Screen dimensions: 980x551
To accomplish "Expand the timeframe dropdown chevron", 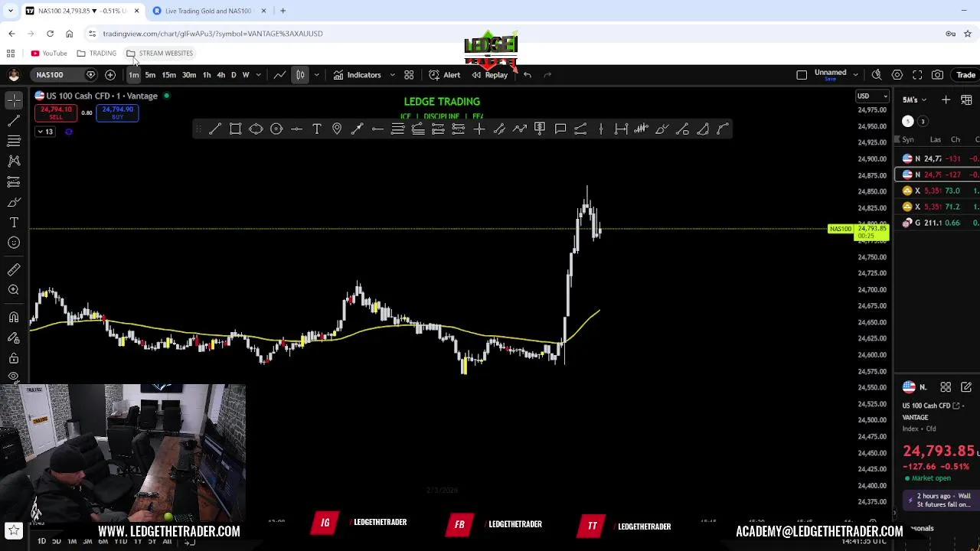I will point(258,75).
